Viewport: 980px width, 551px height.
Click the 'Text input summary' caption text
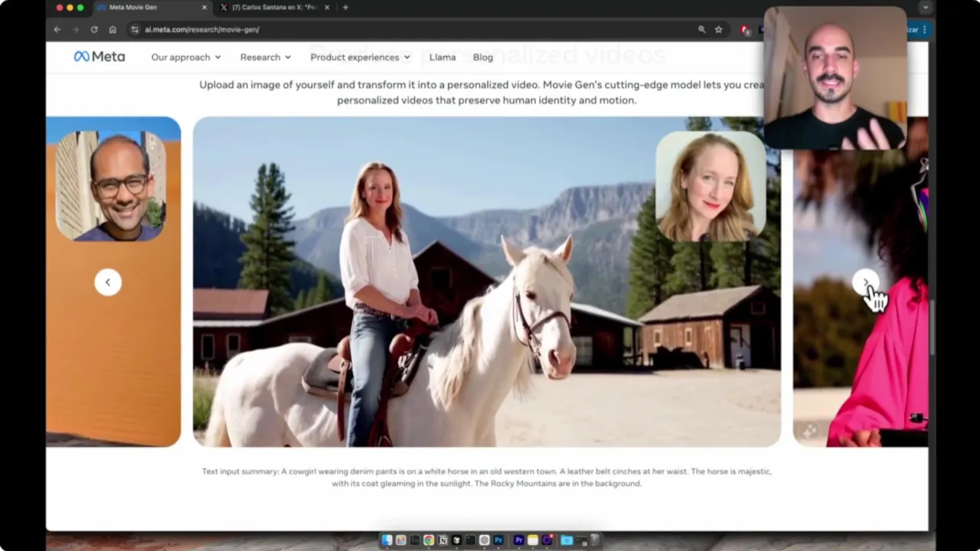pos(487,478)
